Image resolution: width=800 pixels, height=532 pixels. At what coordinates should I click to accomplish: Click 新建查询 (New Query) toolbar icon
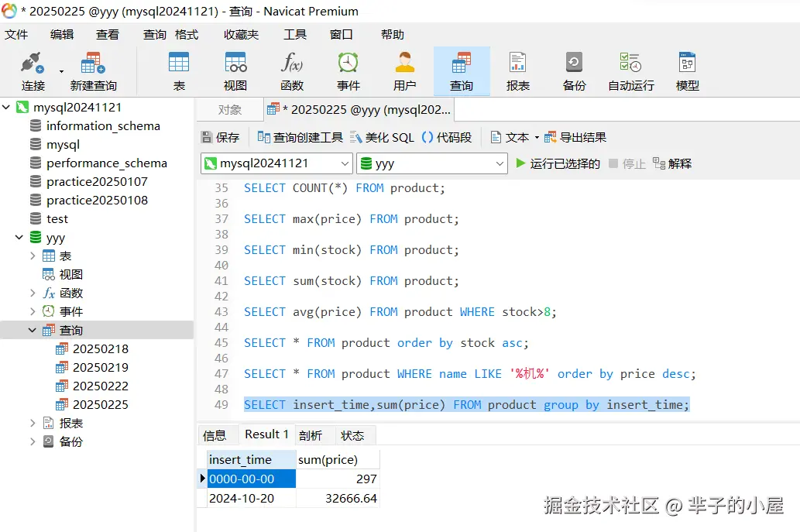(94, 71)
